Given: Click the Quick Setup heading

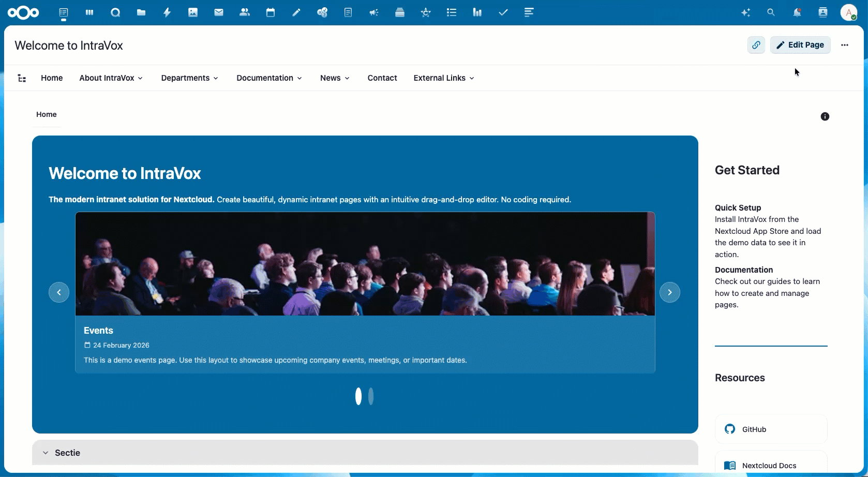Looking at the screenshot, I should tap(738, 207).
